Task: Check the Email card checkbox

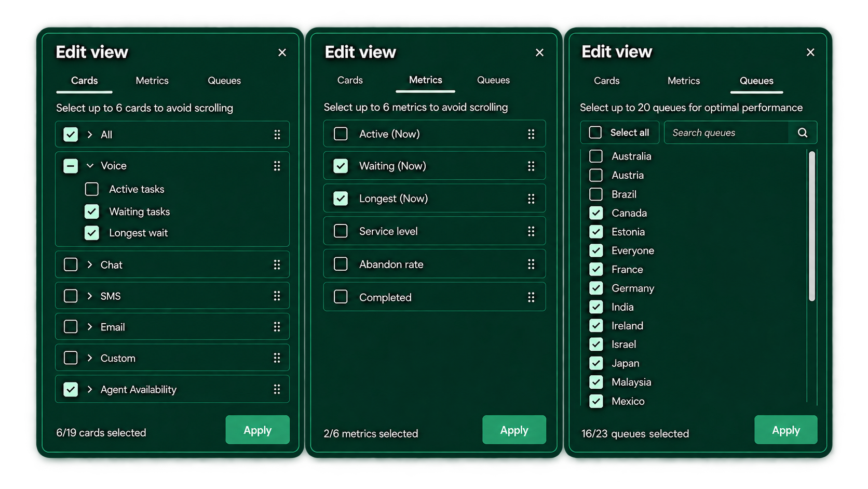Action: pyautogui.click(x=71, y=327)
